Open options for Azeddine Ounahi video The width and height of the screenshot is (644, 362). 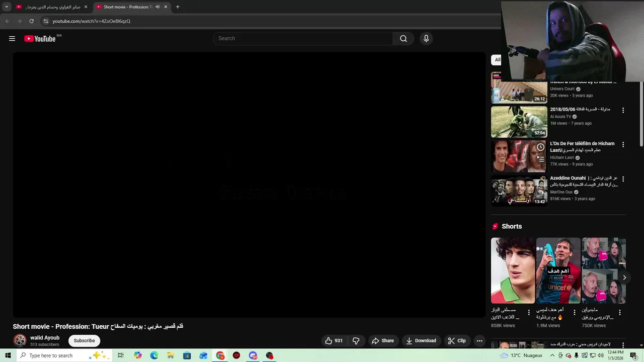(623, 179)
